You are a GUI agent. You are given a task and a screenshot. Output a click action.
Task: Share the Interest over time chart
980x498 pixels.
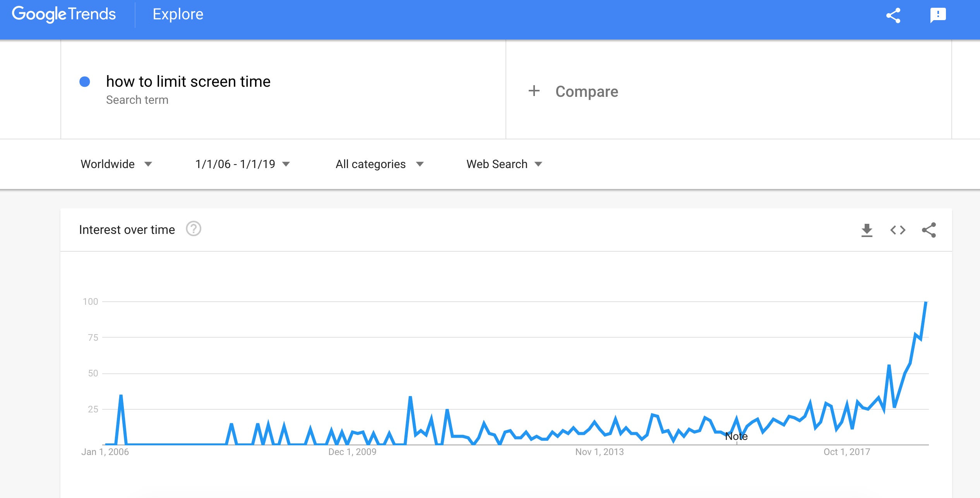pos(929,230)
